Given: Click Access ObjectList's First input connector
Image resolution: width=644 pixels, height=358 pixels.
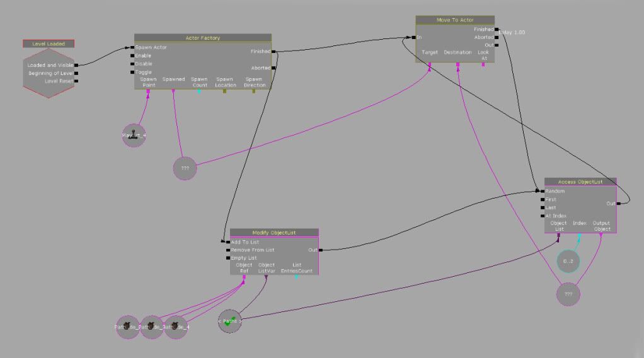Looking at the screenshot, I should coord(543,199).
